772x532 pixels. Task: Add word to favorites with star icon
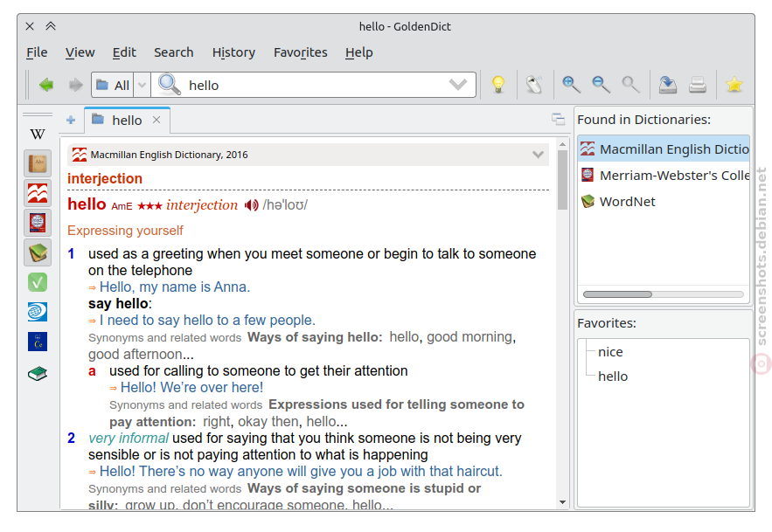734,85
